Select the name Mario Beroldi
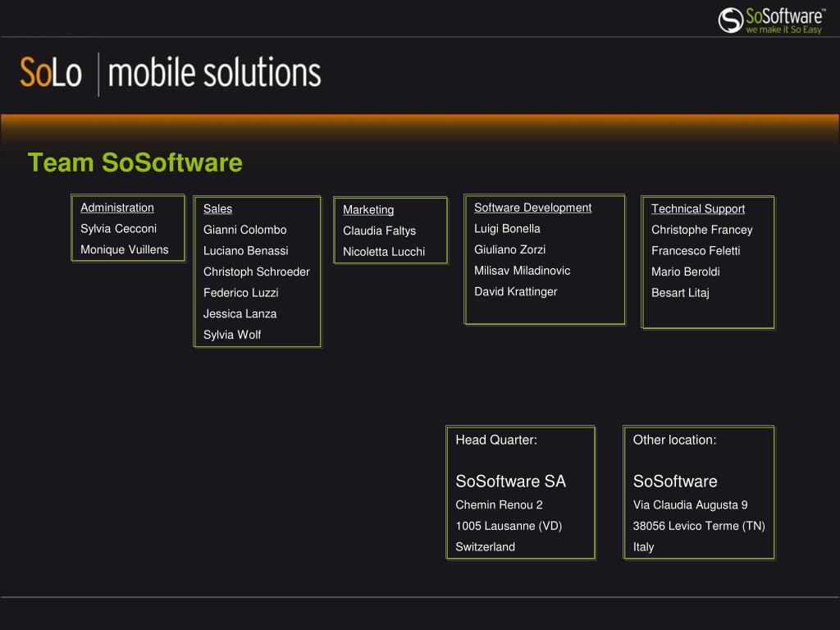840x630 pixels. (686, 272)
